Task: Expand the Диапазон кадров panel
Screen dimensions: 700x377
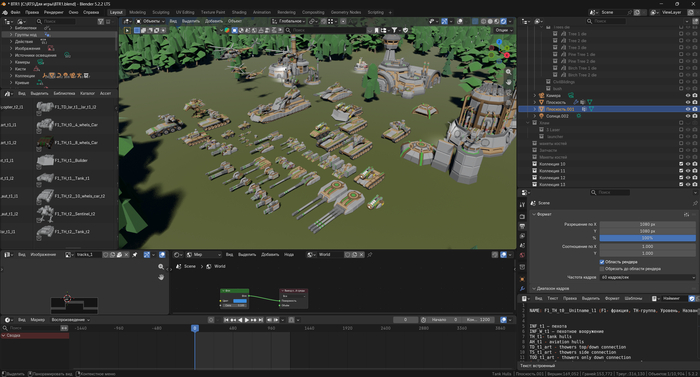Action: tap(534, 289)
